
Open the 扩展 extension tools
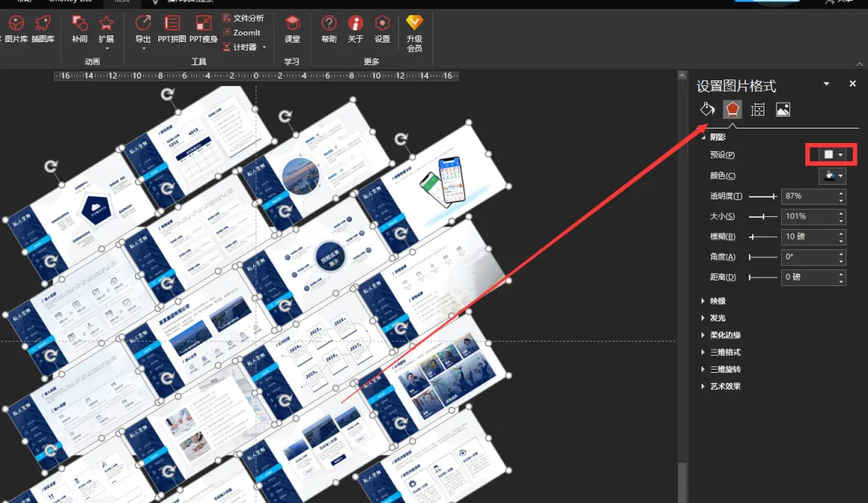(x=106, y=31)
